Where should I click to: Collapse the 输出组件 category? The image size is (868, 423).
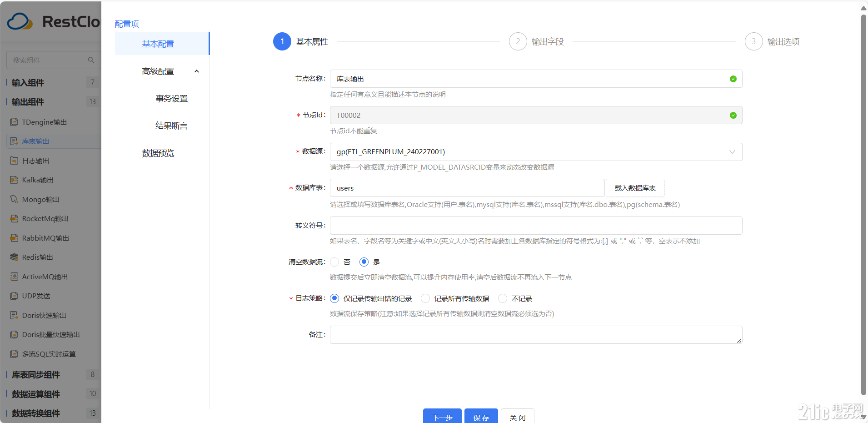point(28,101)
